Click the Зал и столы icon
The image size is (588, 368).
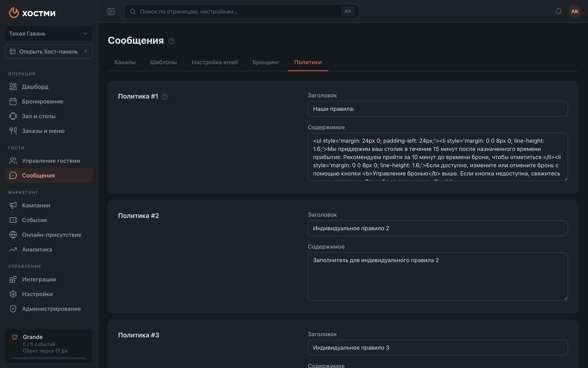click(13, 116)
